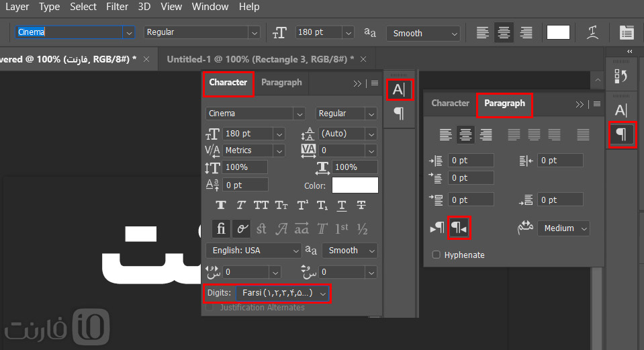Center text in Paragraph panel

pos(465,134)
